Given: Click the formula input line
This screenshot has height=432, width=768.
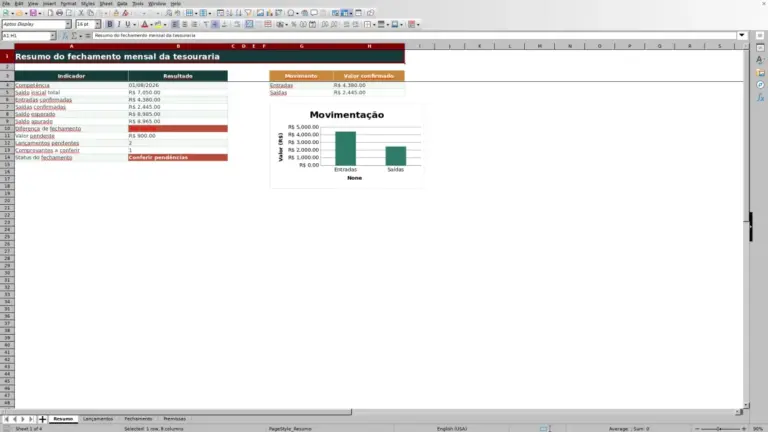Looking at the screenshot, I should coord(414,35).
